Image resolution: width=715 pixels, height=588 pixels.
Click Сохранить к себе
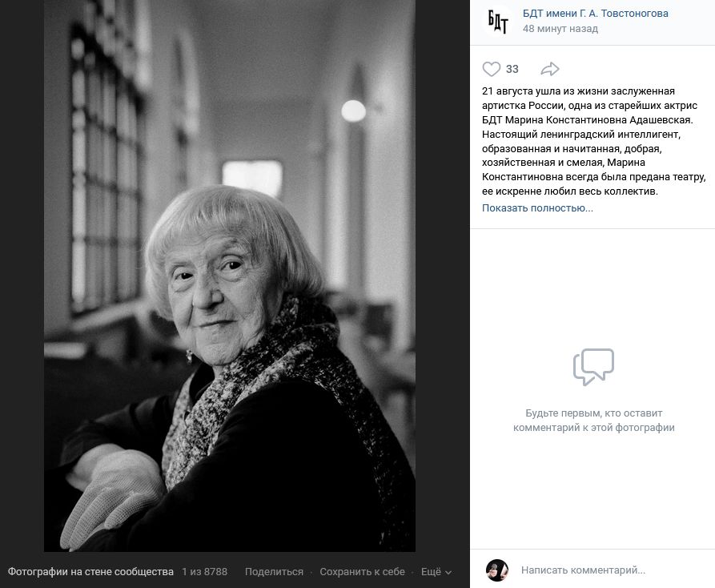pyautogui.click(x=362, y=572)
